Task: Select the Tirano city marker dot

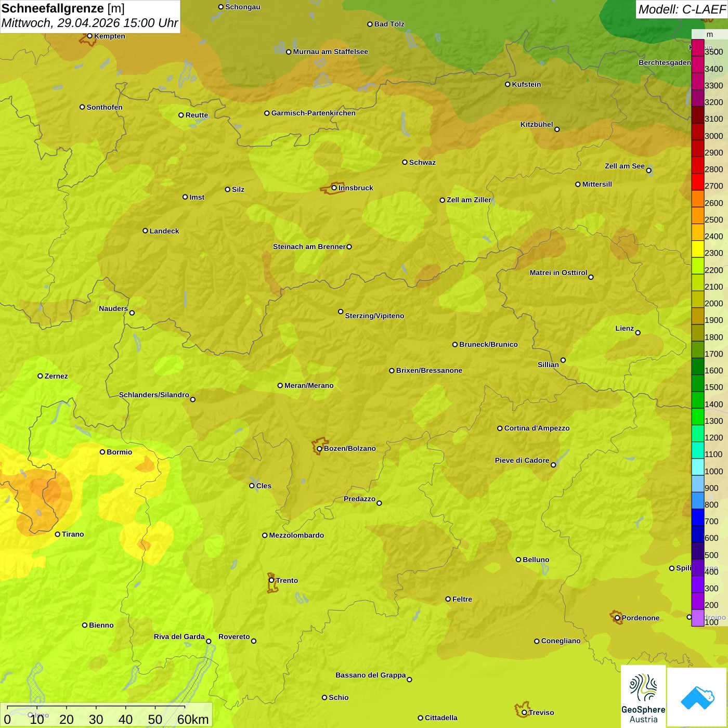Action: pyautogui.click(x=58, y=534)
